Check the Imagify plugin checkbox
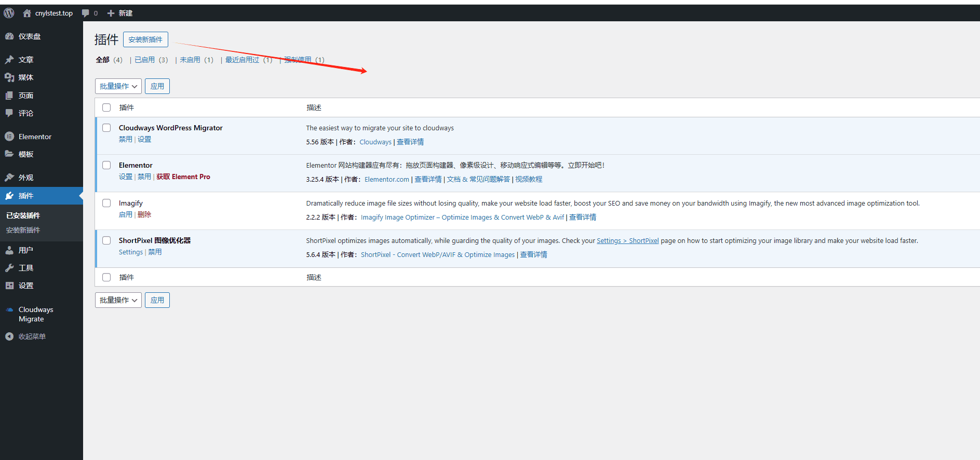Screen dimensions: 980x460 (106, 203)
